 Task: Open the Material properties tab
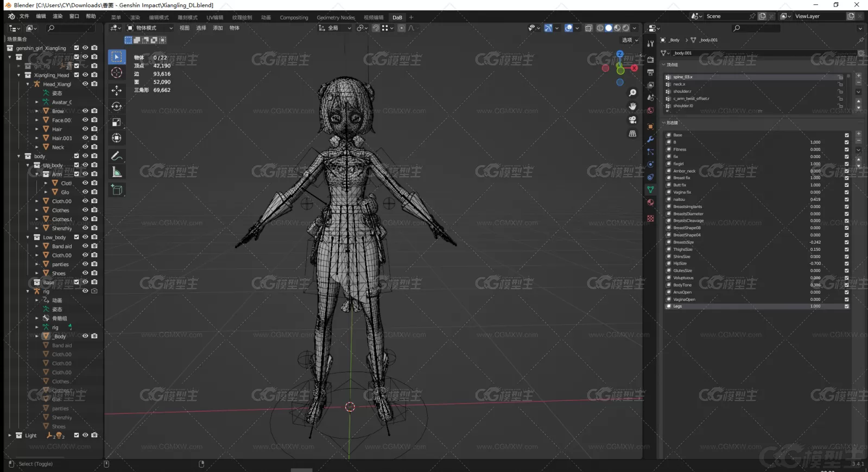point(650,203)
